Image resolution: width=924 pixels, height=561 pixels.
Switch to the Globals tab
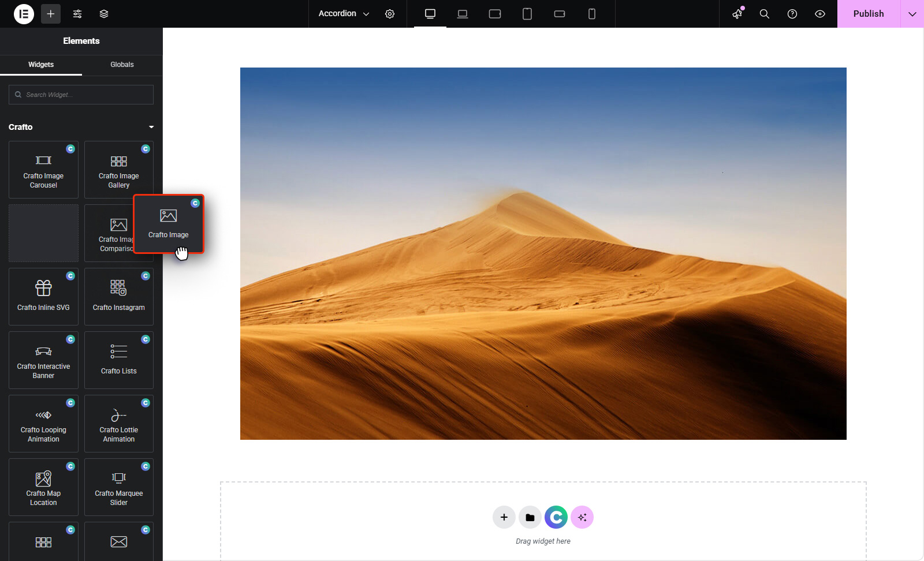click(x=122, y=65)
